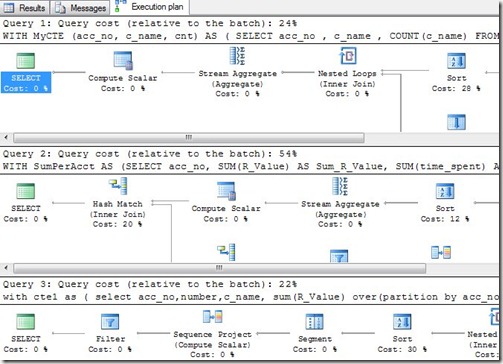Image resolution: width=503 pixels, height=364 pixels.
Task: Click the Query 2 cost 54% header text
Action: pyautogui.click(x=150, y=154)
